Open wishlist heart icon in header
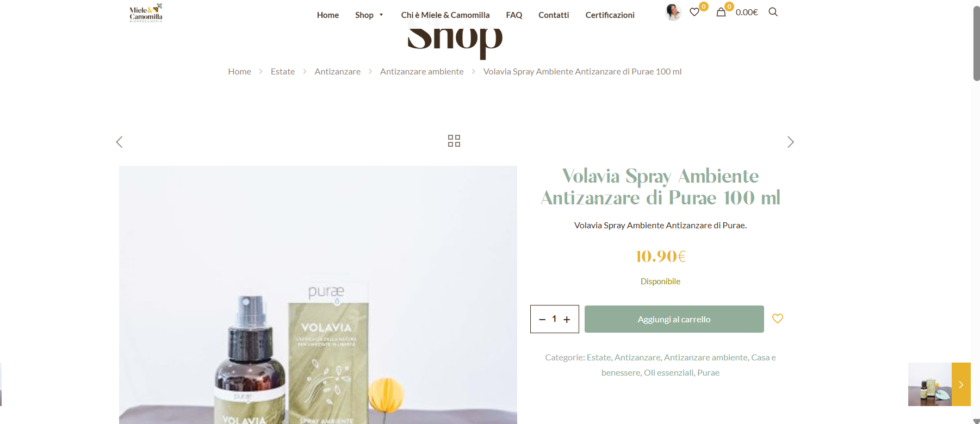 click(x=694, y=12)
